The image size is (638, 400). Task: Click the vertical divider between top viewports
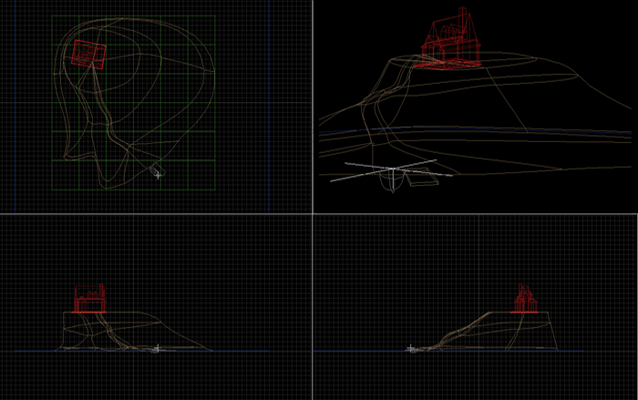pos(313,105)
